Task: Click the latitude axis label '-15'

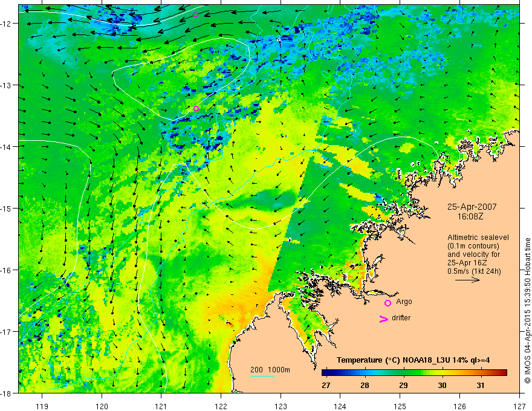Action: click(7, 209)
